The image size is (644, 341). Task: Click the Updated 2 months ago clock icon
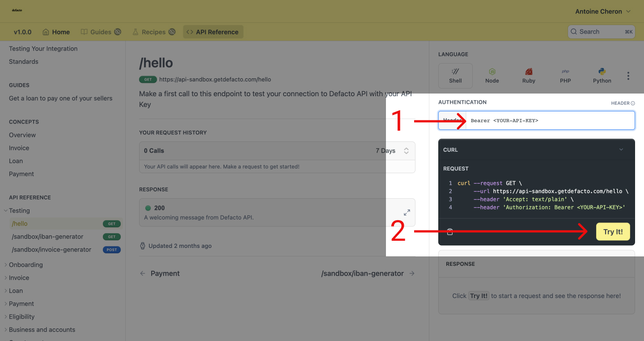coord(143,246)
